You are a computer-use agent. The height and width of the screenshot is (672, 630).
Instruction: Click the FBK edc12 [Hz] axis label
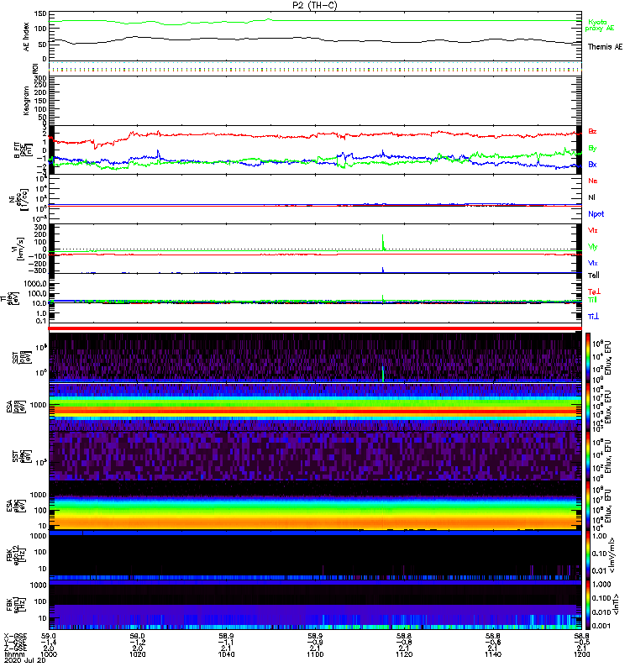15,555
